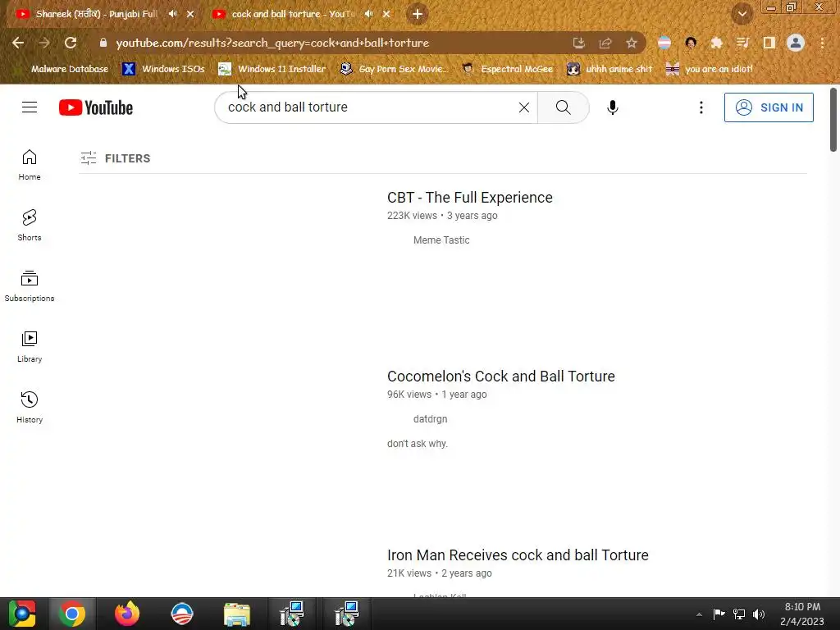
Task: Start voice search with microphone
Action: pos(612,107)
